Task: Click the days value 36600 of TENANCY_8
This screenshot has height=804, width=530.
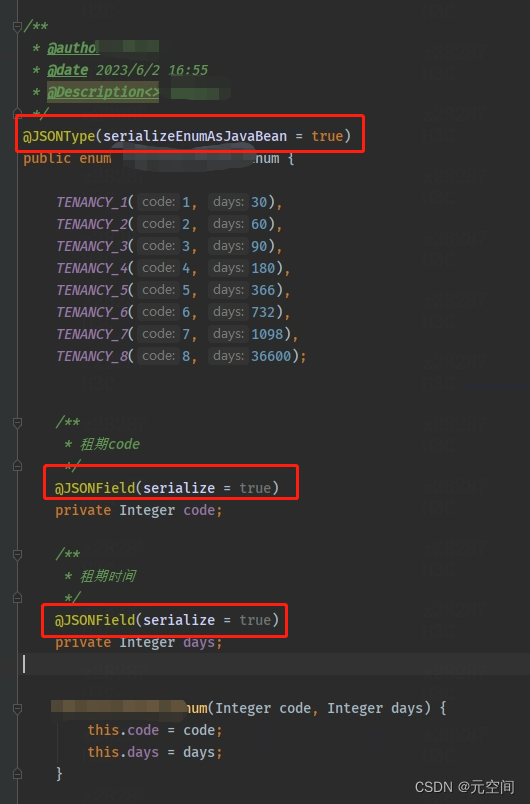Action: tap(271, 356)
